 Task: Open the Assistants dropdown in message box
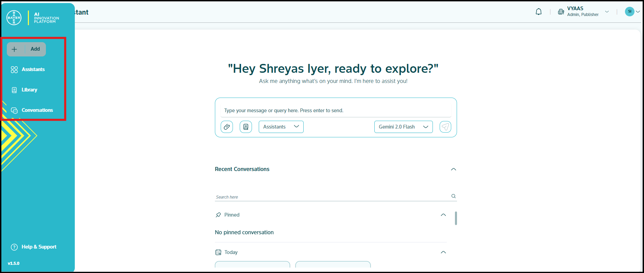[x=281, y=127]
